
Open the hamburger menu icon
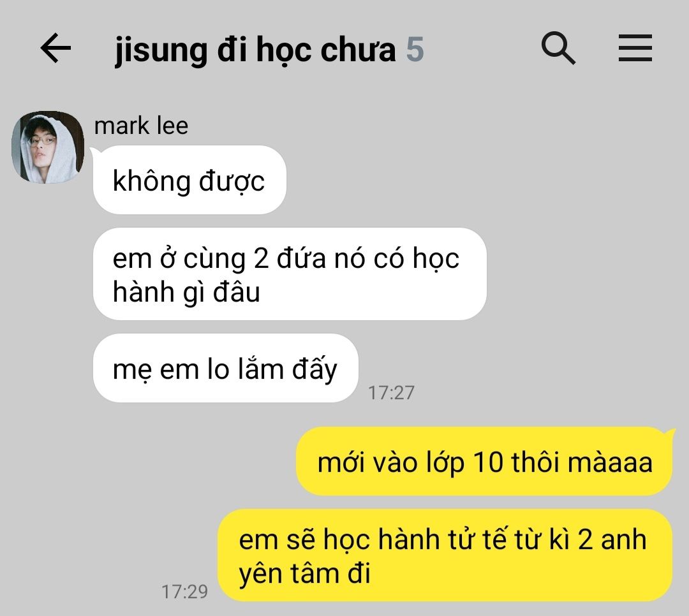635,48
